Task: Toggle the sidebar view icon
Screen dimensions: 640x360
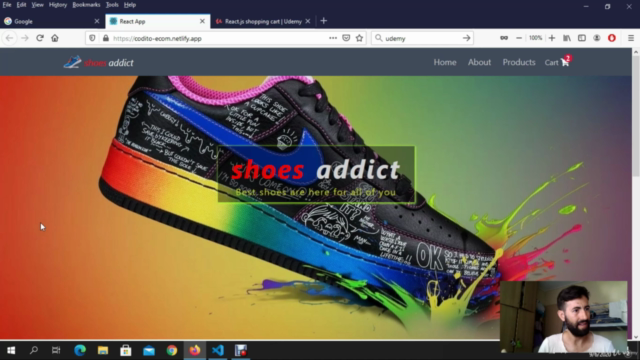Action: [582, 38]
